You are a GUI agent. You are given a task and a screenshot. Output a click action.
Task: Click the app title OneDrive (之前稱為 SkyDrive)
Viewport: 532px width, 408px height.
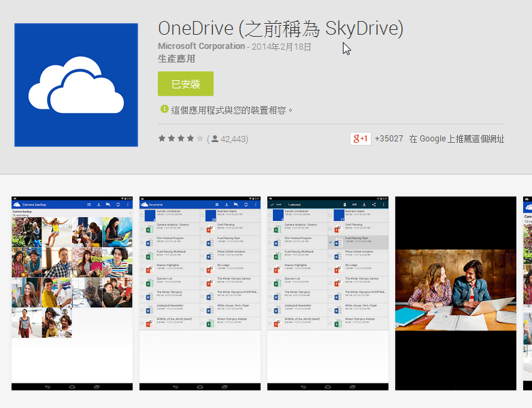coord(280,29)
